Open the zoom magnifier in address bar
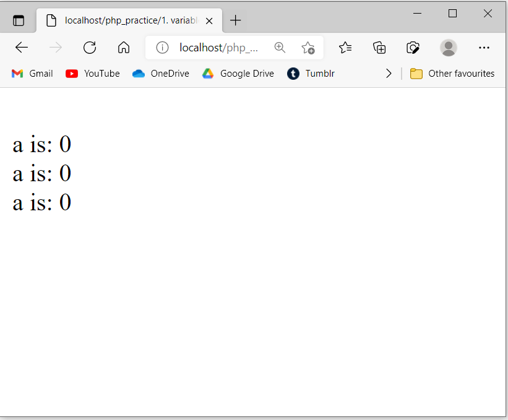 (280, 48)
